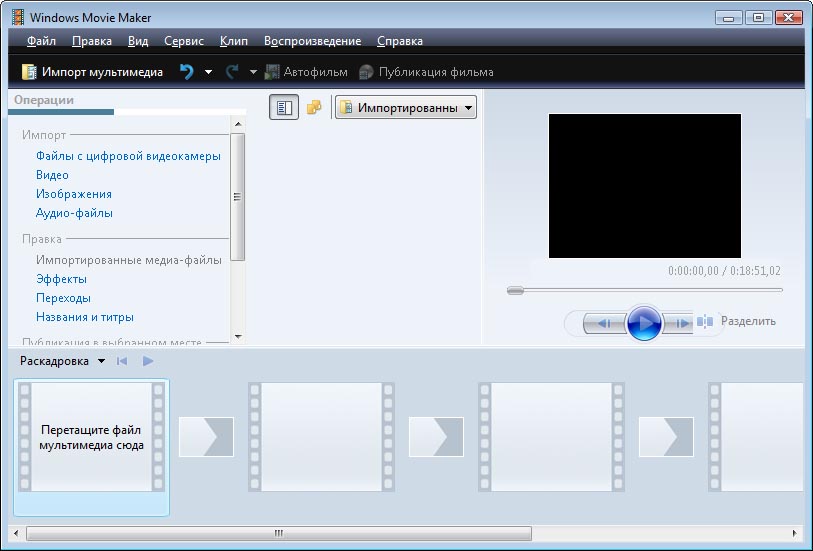Step to previous frame in preview
Viewport: 813px width, 551px height.
point(604,323)
